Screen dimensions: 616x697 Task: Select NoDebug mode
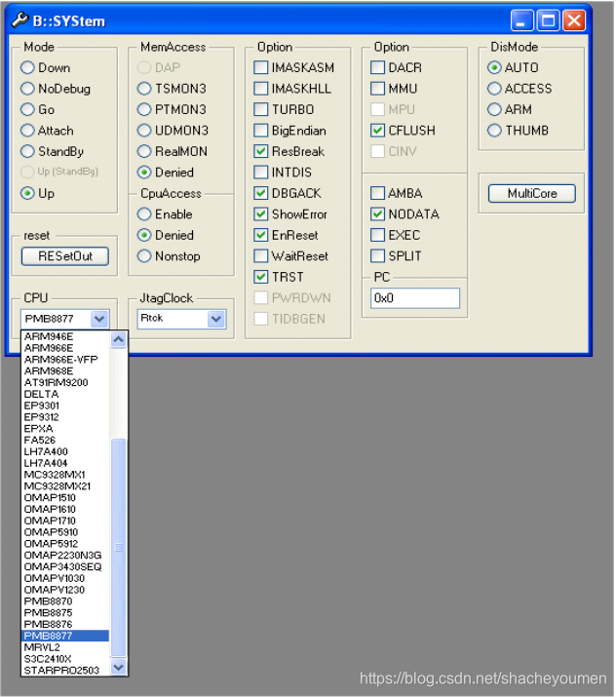(x=27, y=89)
